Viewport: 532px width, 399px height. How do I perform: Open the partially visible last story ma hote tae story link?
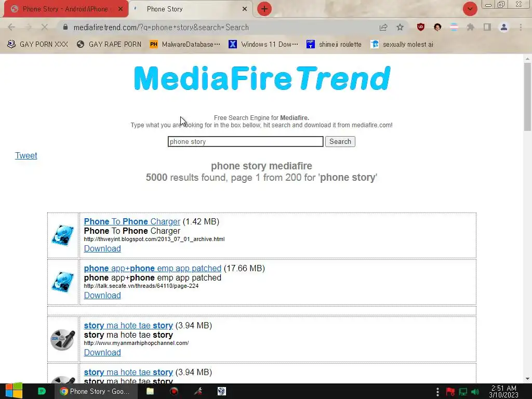(x=128, y=372)
